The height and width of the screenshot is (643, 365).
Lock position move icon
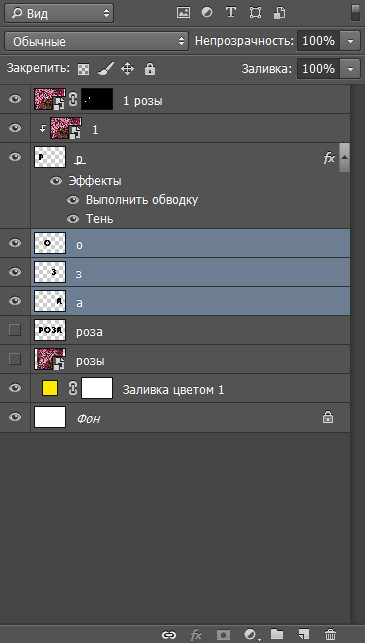pos(128,69)
